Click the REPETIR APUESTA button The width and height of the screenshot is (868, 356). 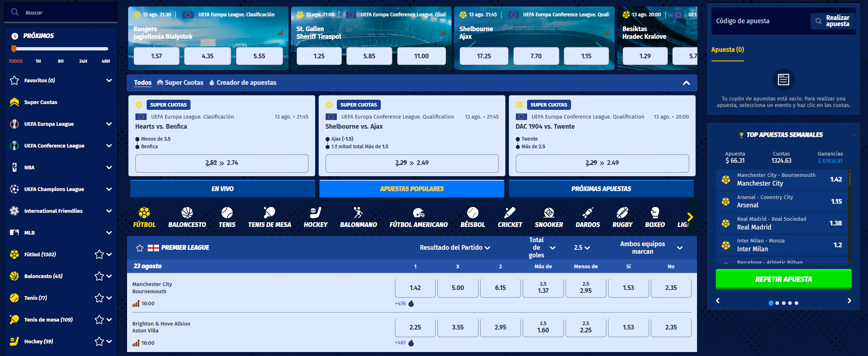click(x=783, y=279)
